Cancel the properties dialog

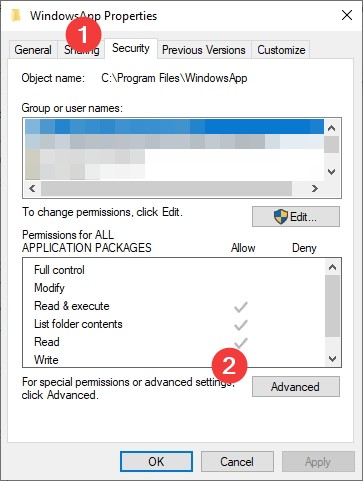coord(237,462)
